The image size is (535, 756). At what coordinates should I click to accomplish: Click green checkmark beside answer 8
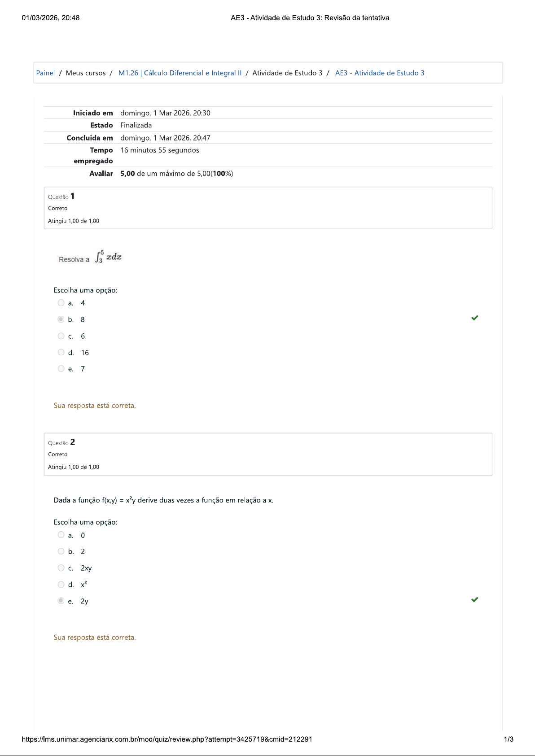pyautogui.click(x=474, y=318)
